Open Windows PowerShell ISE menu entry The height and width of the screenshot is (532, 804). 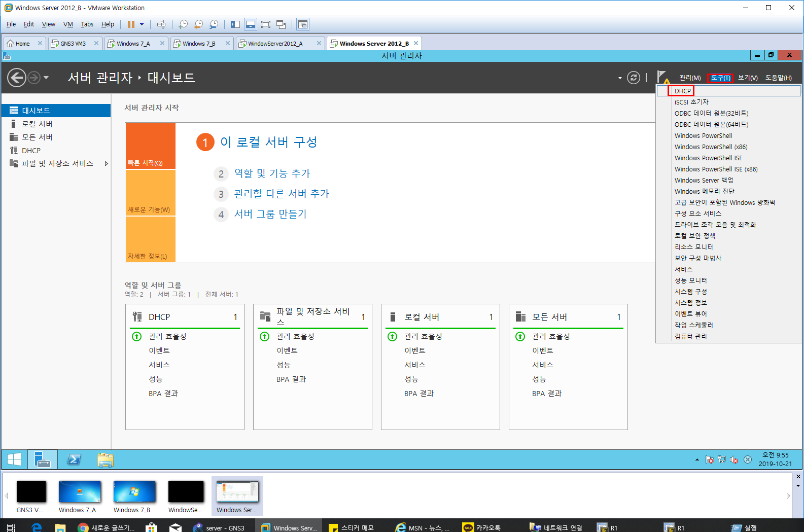pyautogui.click(x=728, y=158)
